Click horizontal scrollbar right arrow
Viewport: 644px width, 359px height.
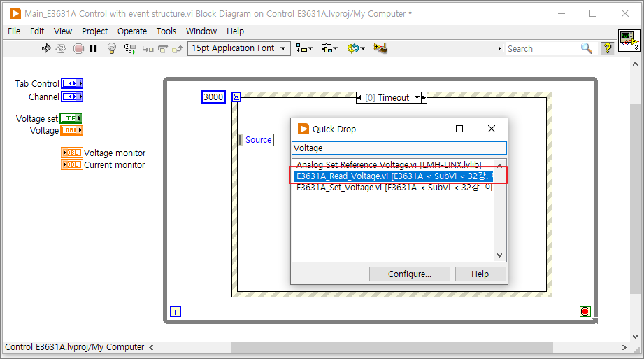pyautogui.click(x=624, y=348)
